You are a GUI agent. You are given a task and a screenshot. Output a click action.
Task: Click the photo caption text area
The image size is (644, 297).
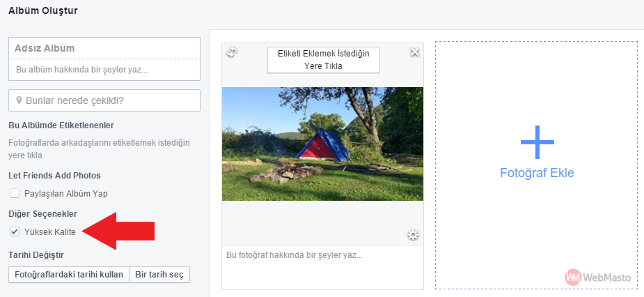[322, 267]
